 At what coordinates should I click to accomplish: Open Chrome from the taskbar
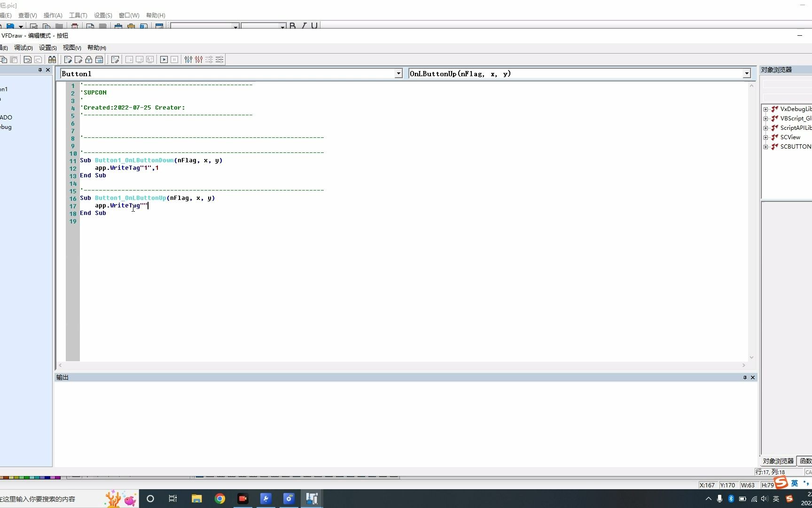pyautogui.click(x=220, y=499)
